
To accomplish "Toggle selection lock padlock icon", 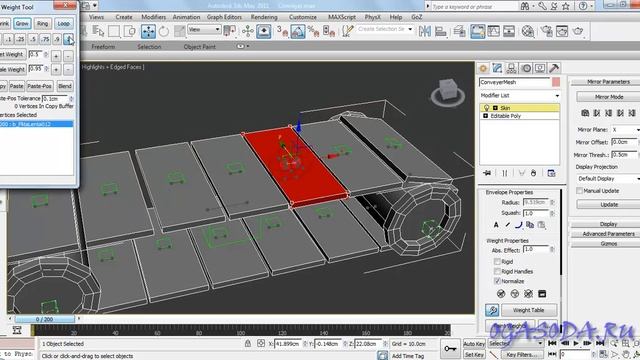I will point(248,343).
